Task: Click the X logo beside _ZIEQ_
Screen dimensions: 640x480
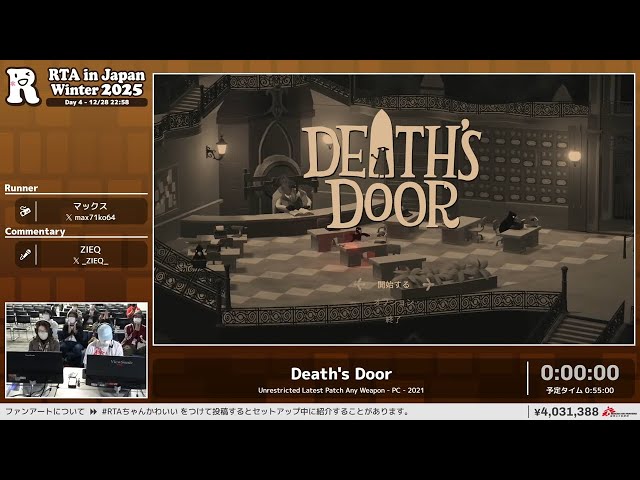Action: [x=76, y=261]
